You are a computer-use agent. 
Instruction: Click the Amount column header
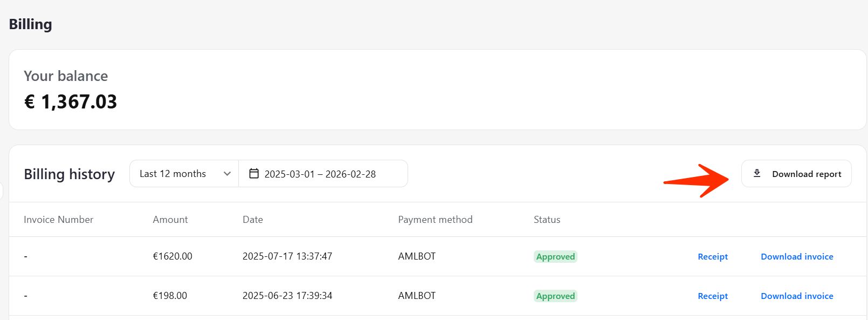(x=170, y=220)
